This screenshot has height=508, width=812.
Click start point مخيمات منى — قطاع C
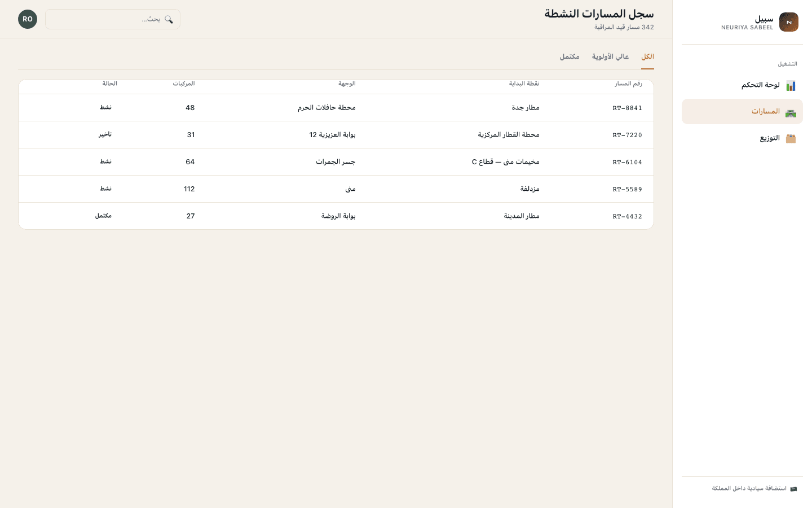pos(506,162)
